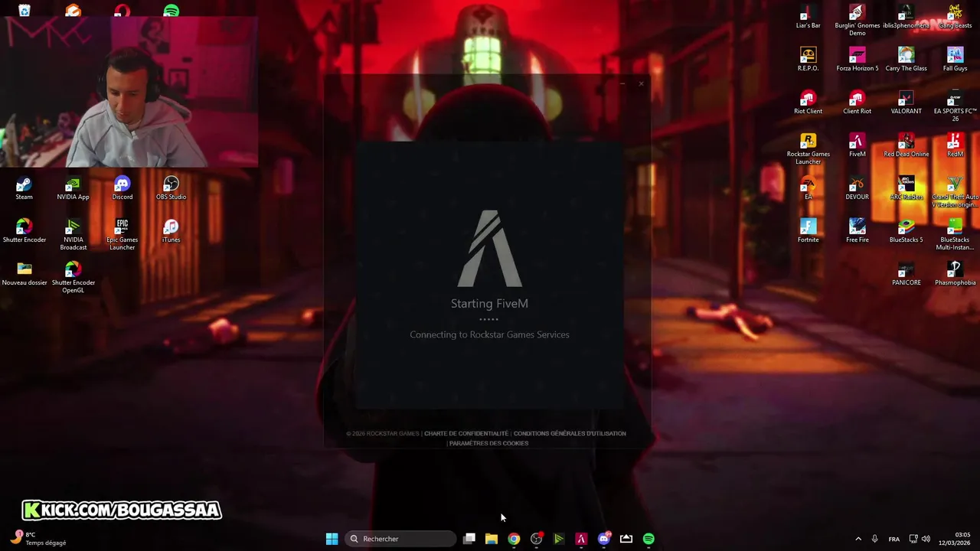Select the Nouveau dossier folder
Screen dimensions: 980x551
(24, 273)
